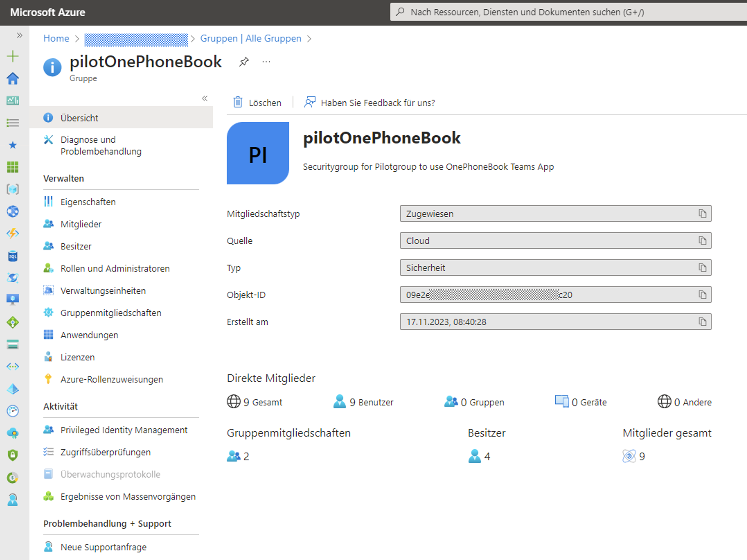The height and width of the screenshot is (560, 747).
Task: Open the more options ellipsis menu
Action: point(266,62)
